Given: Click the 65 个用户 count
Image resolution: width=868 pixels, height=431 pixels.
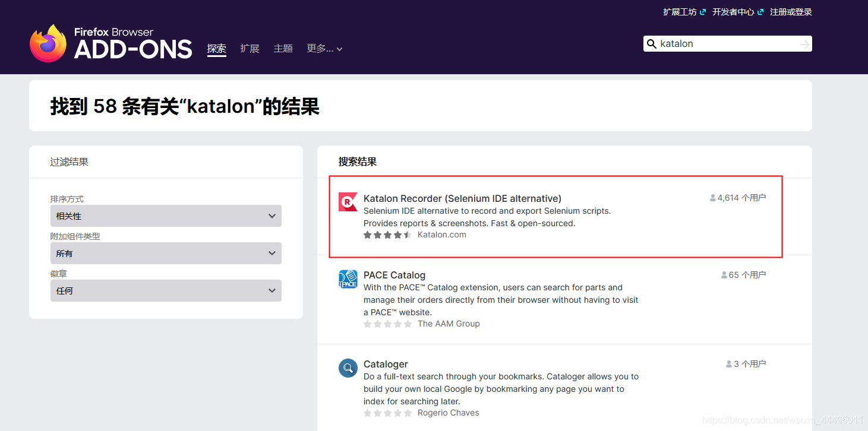Looking at the screenshot, I should click(x=747, y=275).
